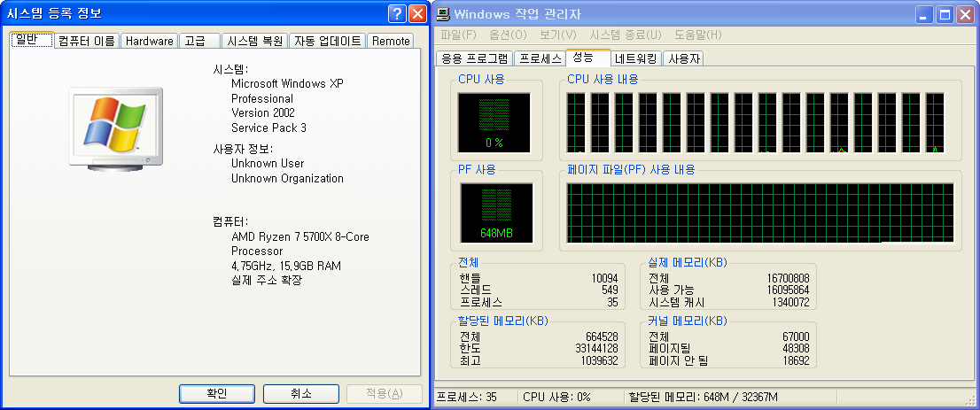Viewport: 980px width, 410px height.
Task: Click the 최고 value 1039632
Action: coord(599,360)
